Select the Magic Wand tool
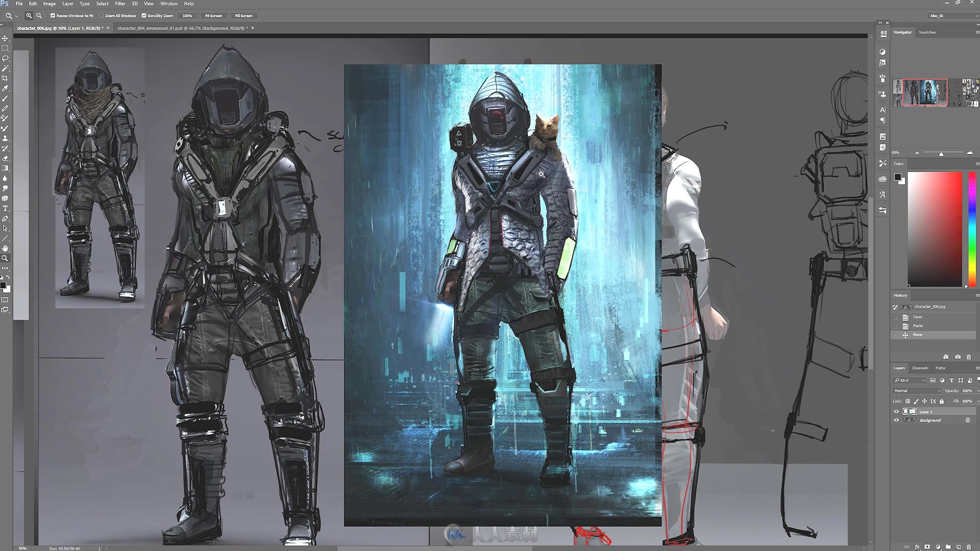The width and height of the screenshot is (980, 551). tap(5, 68)
